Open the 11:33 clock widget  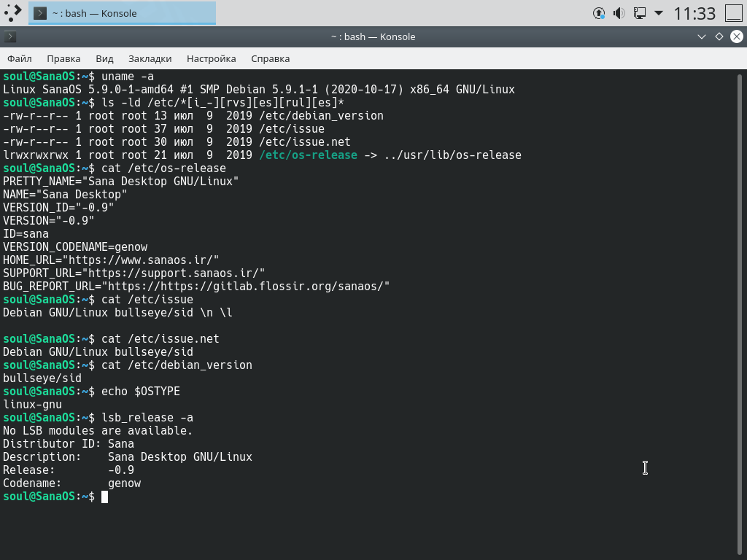pyautogui.click(x=694, y=13)
